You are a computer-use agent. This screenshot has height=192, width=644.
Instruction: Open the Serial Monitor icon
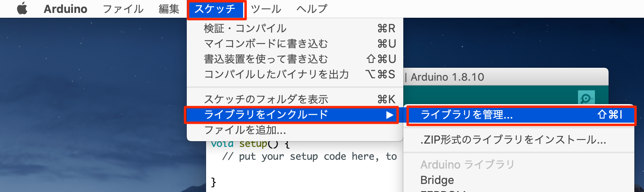[x=586, y=98]
